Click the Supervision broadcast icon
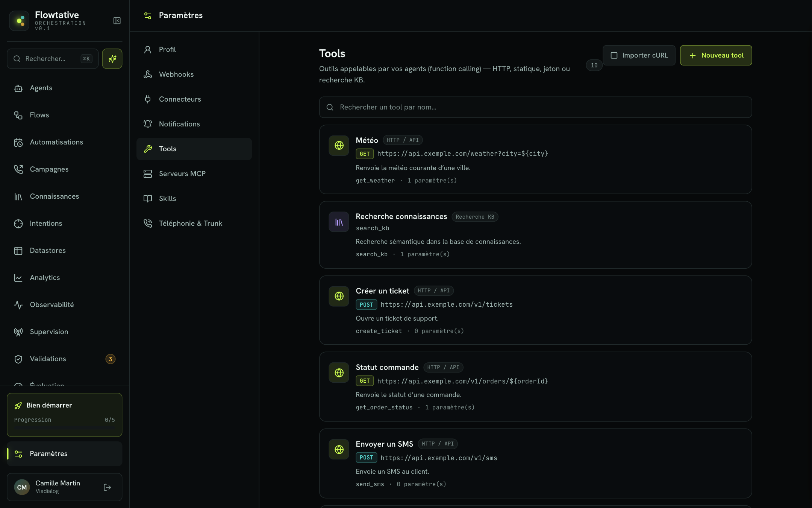This screenshot has height=508, width=812. point(18,332)
